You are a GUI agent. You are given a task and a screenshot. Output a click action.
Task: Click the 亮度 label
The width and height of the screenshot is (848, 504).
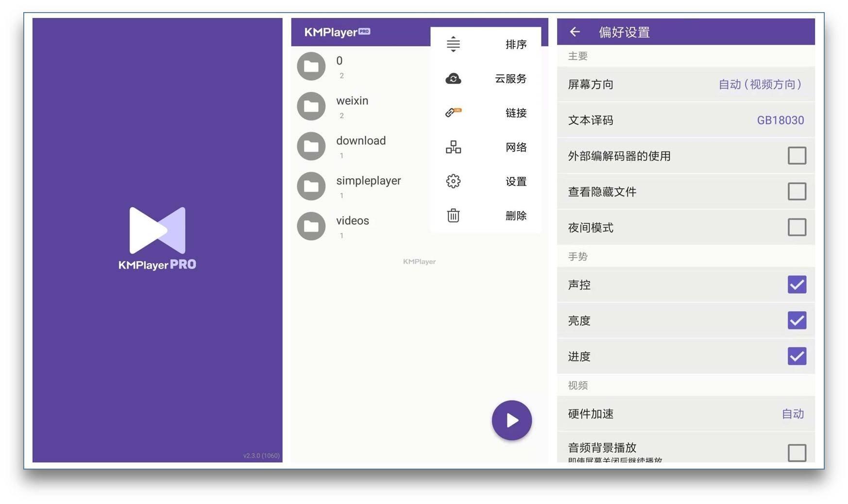[579, 321]
